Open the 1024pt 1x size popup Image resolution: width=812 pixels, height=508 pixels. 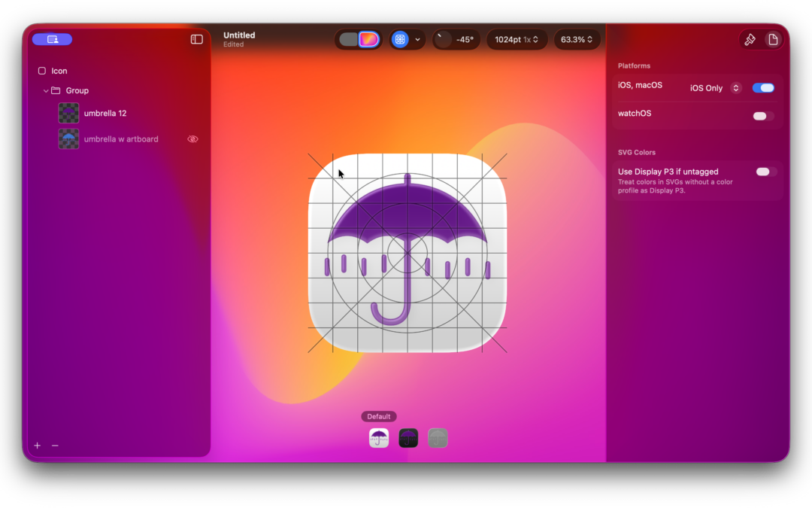pos(517,39)
